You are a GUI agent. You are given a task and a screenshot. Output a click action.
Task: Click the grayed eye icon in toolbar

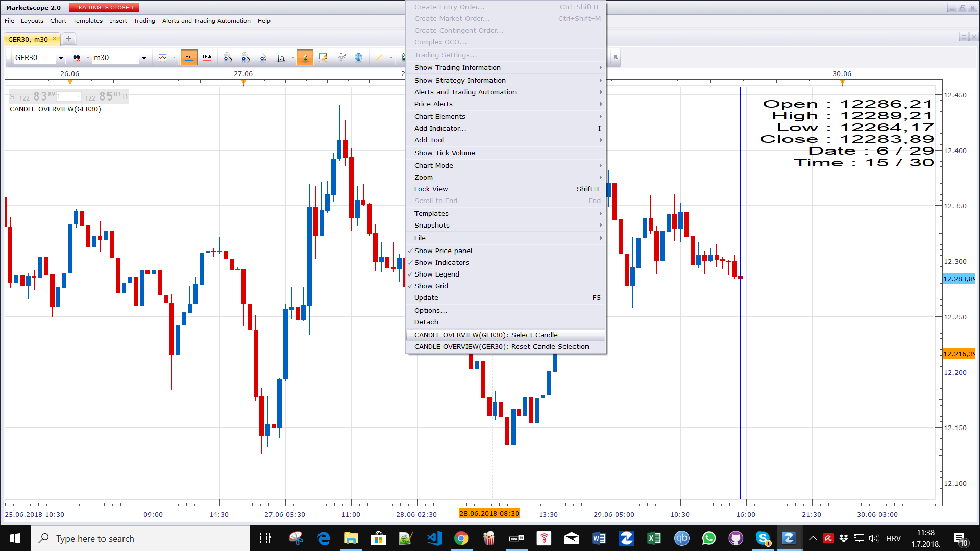pyautogui.click(x=341, y=58)
